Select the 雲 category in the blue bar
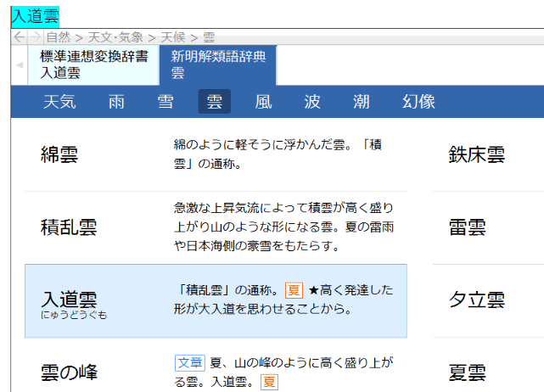 tap(215, 102)
